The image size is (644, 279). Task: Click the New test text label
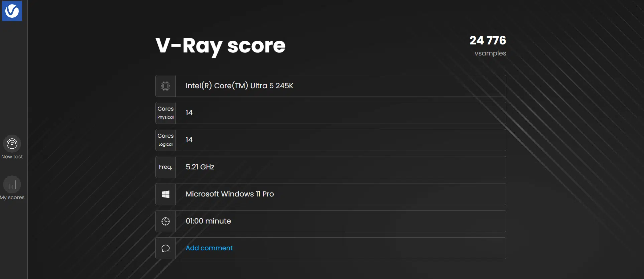[x=12, y=157]
